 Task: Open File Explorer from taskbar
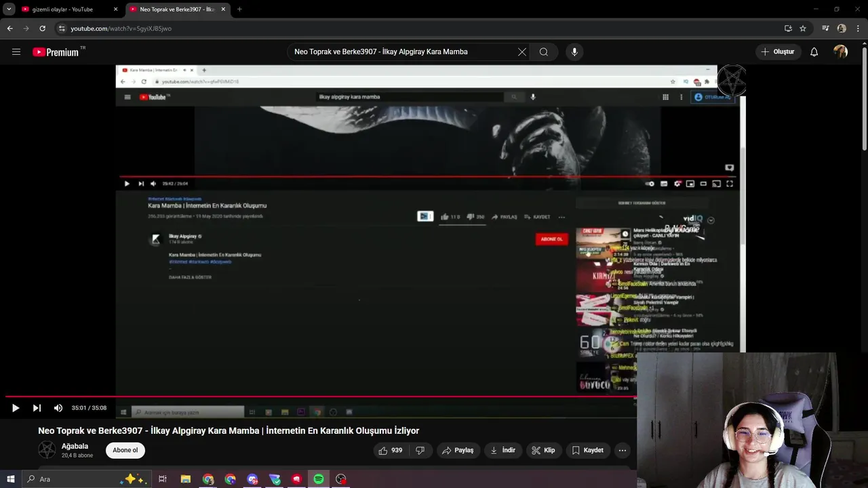[x=185, y=479]
